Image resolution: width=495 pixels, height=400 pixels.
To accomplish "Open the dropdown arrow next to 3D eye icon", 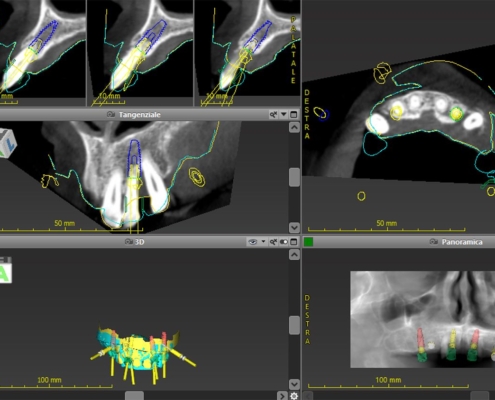I will tap(263, 241).
